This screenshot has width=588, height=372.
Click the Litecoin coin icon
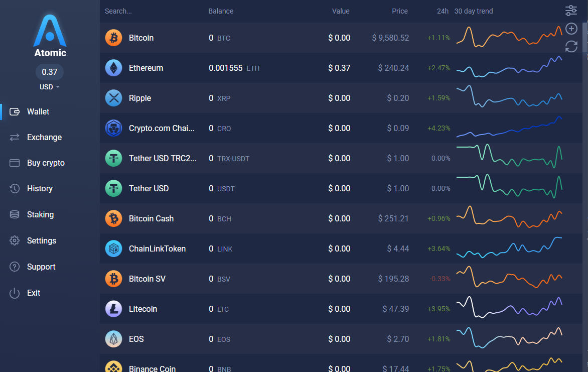tap(113, 309)
